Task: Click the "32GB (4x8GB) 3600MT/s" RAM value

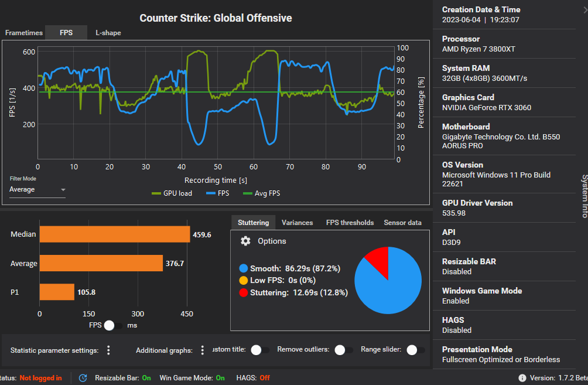Action: tap(484, 78)
